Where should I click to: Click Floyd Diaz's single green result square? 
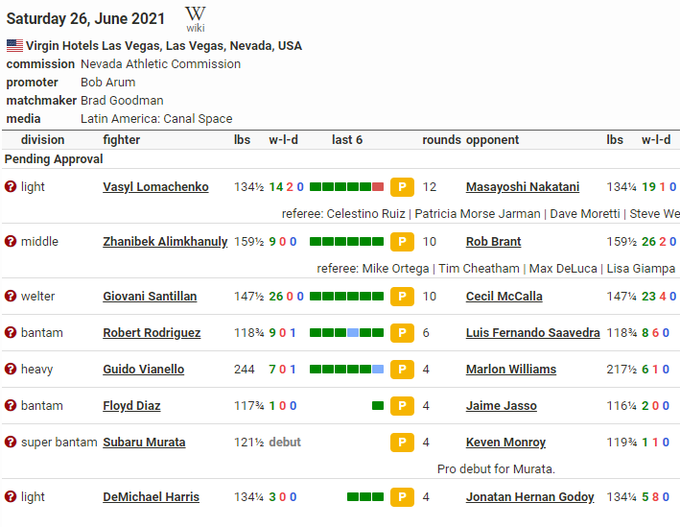[377, 406]
